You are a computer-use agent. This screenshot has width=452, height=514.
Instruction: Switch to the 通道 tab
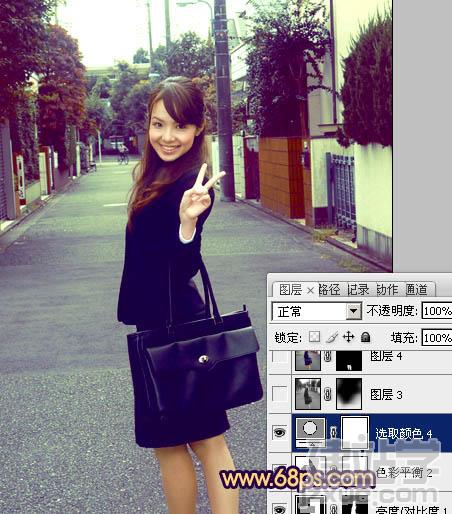[x=417, y=290]
